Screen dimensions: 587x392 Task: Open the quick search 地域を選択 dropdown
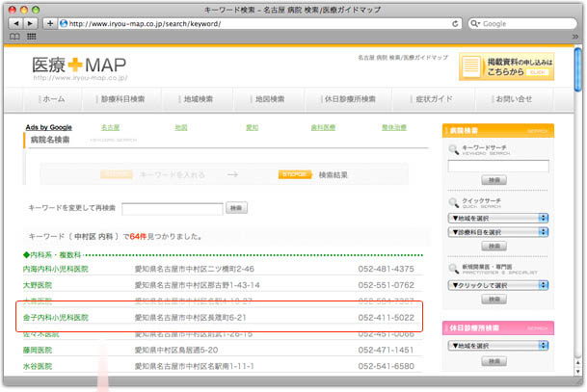click(x=498, y=218)
